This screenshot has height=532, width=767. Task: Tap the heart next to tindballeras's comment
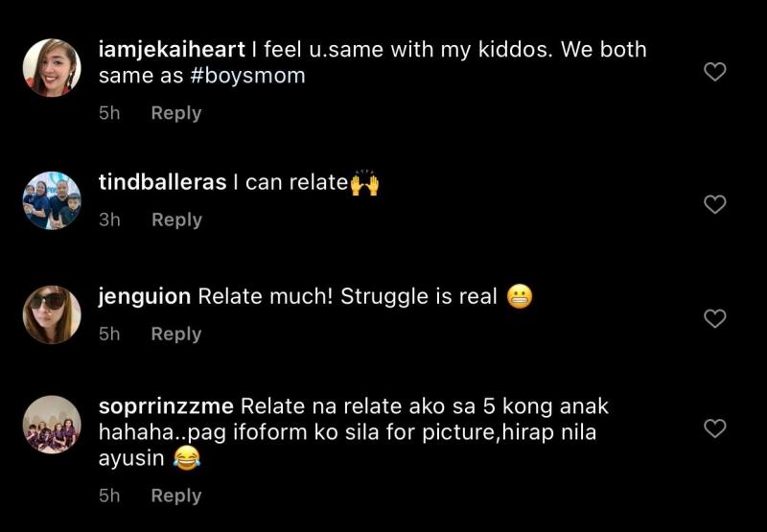714,204
